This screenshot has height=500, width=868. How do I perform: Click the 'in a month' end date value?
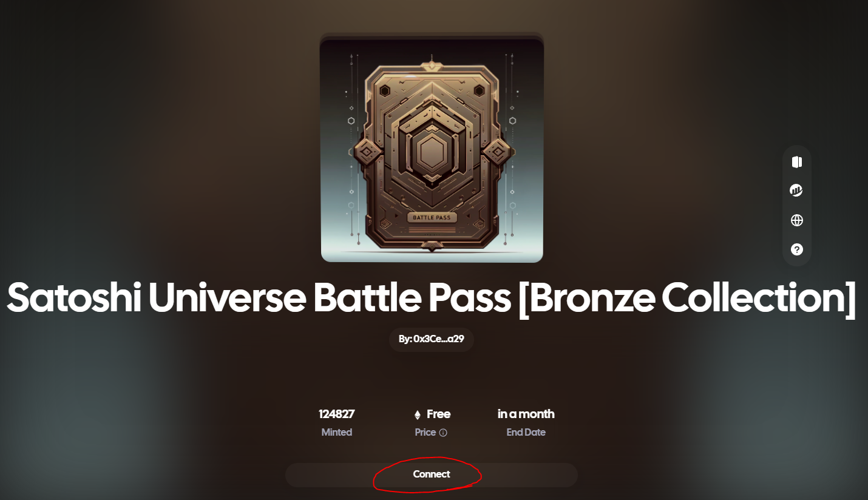point(526,414)
